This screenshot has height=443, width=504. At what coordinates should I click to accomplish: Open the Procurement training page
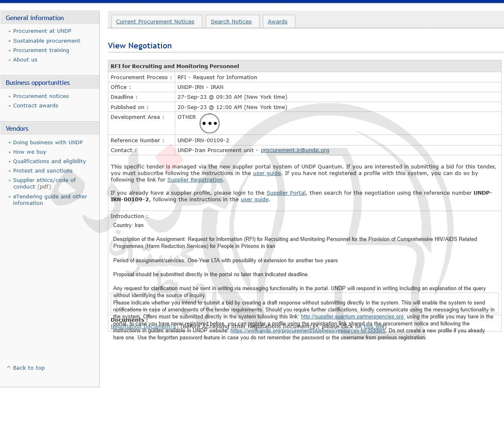[x=41, y=50]
